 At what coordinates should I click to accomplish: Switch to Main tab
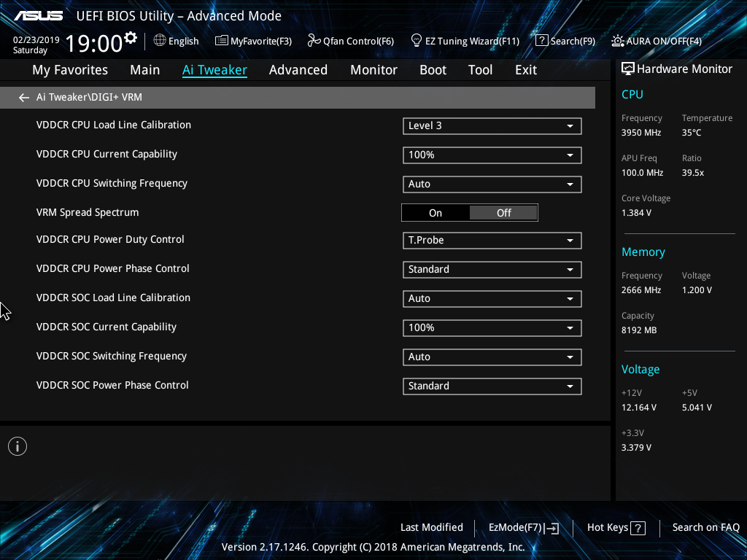tap(145, 70)
